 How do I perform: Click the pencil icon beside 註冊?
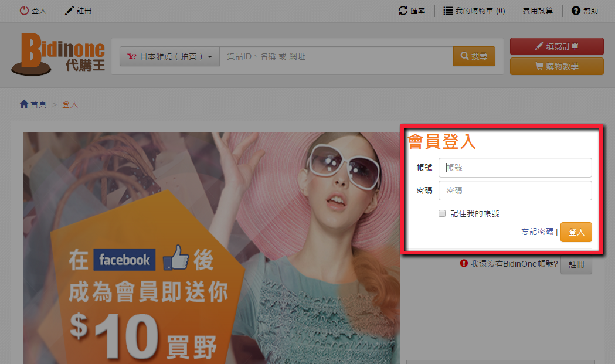[x=69, y=11]
